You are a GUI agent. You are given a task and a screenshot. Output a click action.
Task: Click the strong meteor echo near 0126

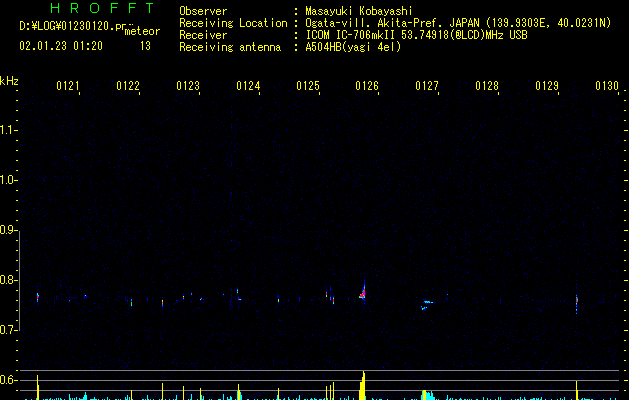point(363,292)
